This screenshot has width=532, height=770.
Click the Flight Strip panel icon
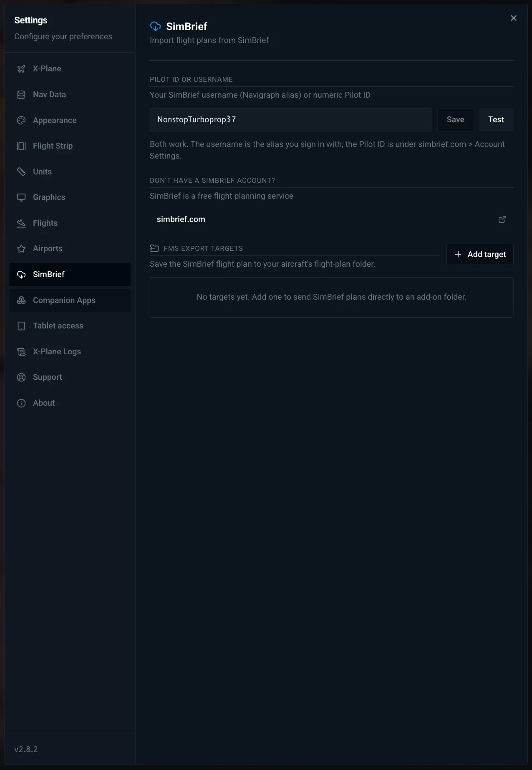point(21,146)
